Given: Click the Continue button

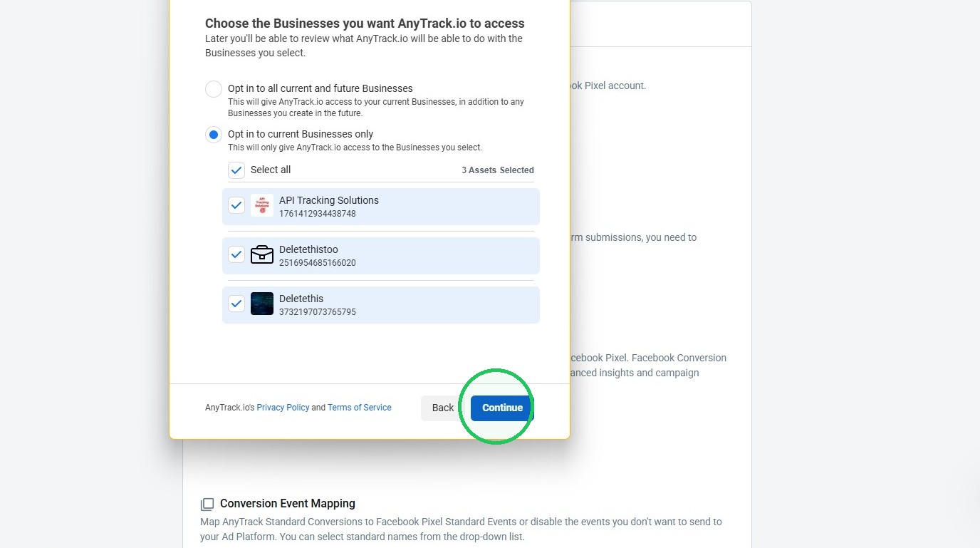Looking at the screenshot, I should [x=502, y=408].
